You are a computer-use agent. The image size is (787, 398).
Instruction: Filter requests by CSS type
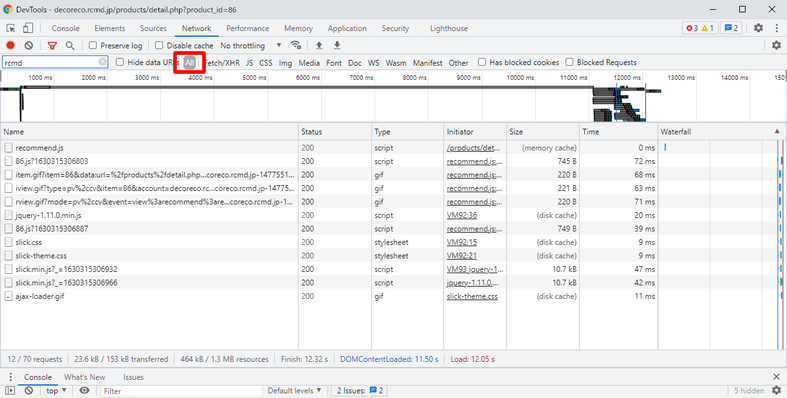[266, 63]
